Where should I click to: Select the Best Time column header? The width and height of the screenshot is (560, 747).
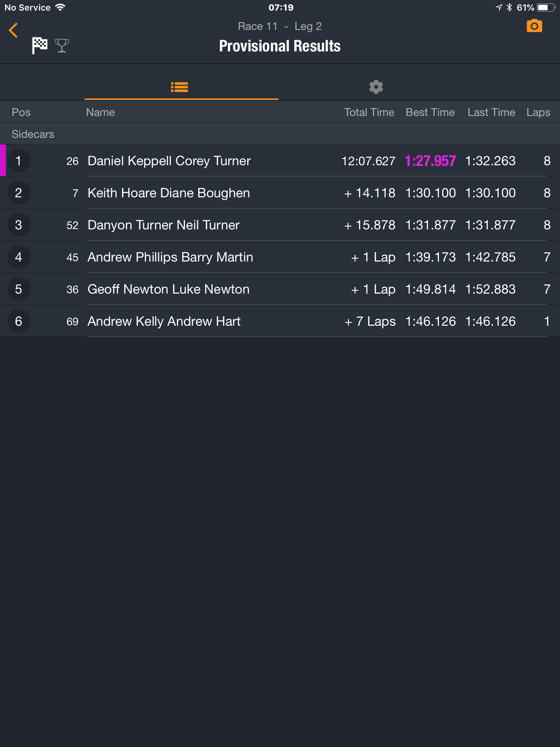[x=430, y=112]
